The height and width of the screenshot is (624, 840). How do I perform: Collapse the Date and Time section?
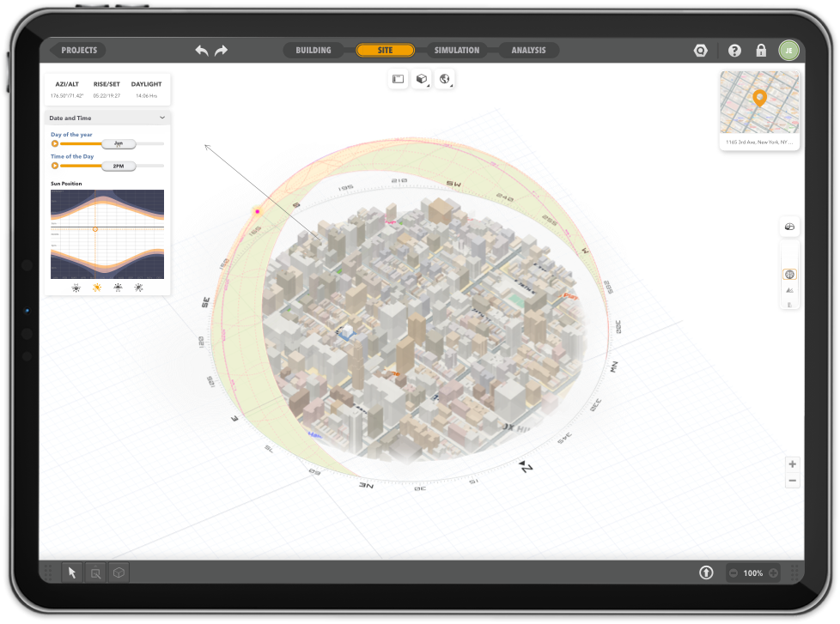[161, 117]
